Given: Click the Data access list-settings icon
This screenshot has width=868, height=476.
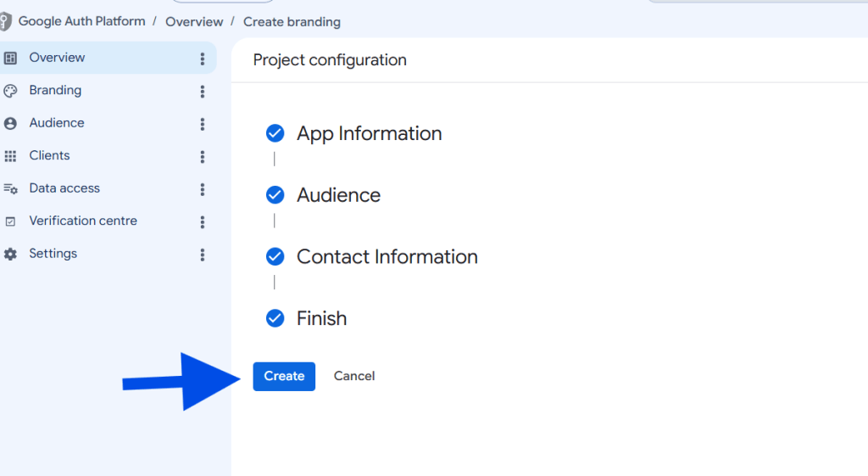Looking at the screenshot, I should [10, 189].
